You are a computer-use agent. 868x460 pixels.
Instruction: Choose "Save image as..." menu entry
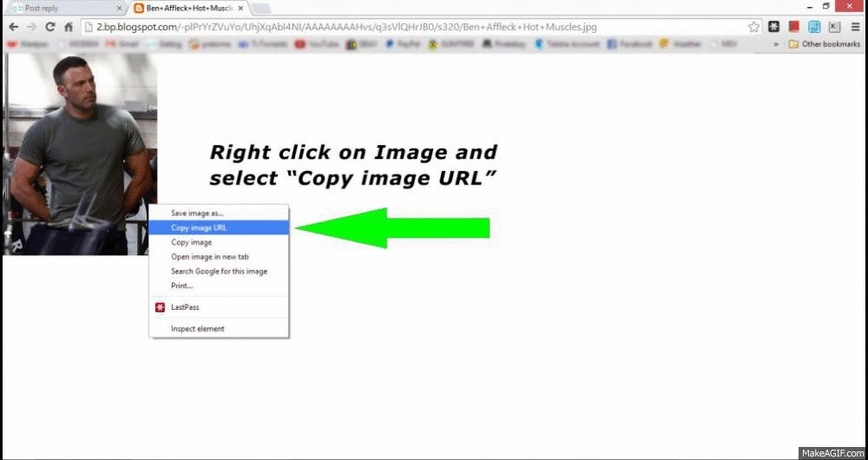coord(197,213)
